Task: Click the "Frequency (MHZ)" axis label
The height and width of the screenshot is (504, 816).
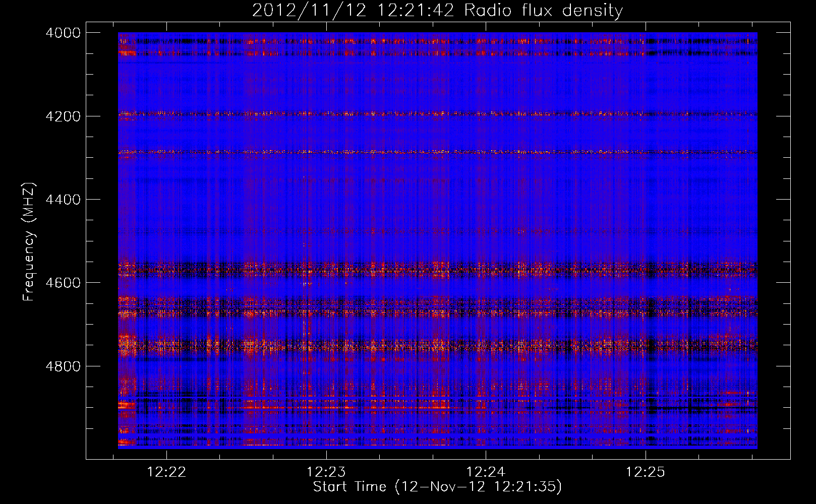Action: pos(29,242)
